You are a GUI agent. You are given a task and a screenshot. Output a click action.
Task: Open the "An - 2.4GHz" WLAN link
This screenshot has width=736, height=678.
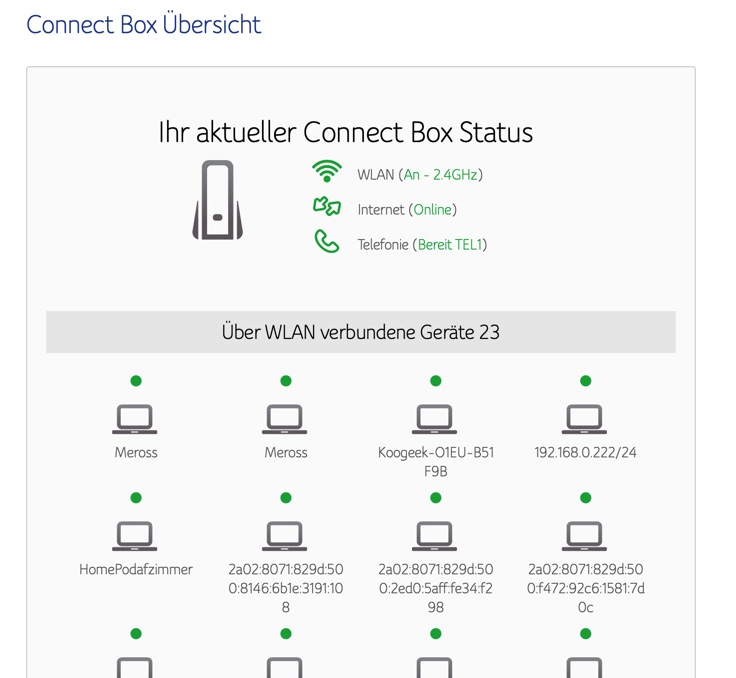click(x=440, y=174)
